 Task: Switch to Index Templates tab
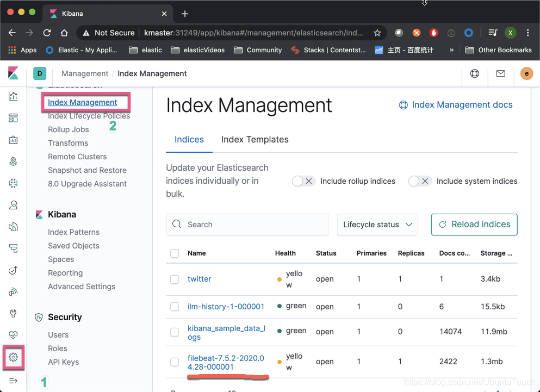coord(255,140)
